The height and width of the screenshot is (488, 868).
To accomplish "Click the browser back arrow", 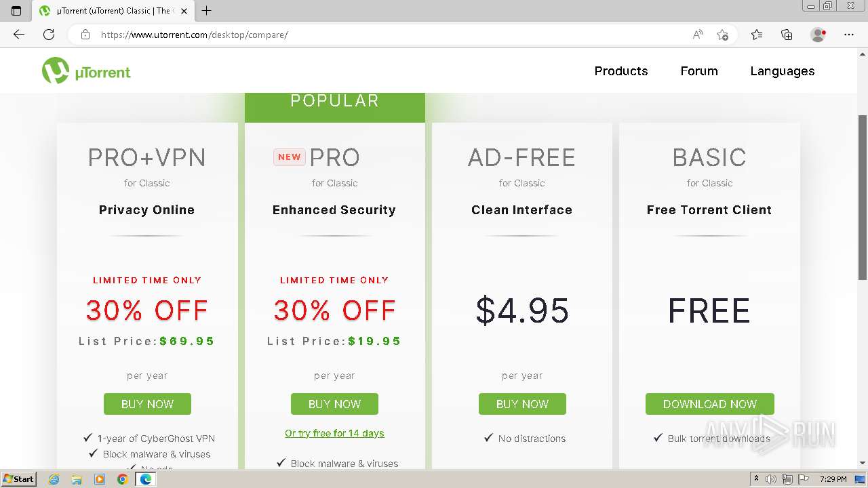I will (x=19, y=35).
